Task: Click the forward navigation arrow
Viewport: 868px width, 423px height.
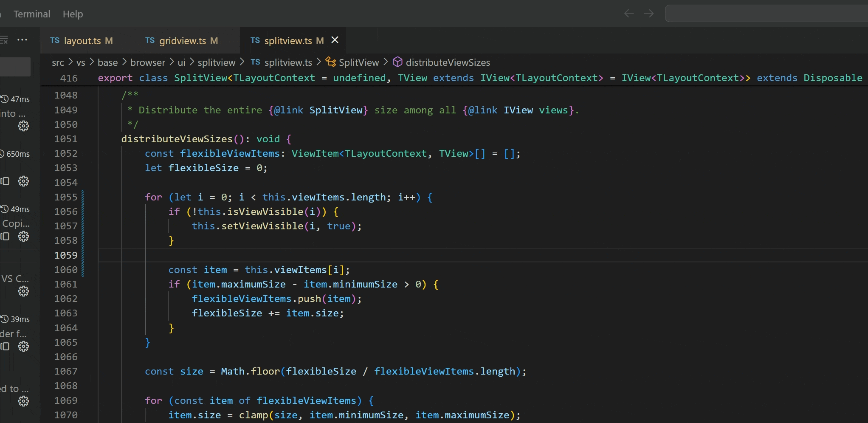Action: pyautogui.click(x=648, y=13)
